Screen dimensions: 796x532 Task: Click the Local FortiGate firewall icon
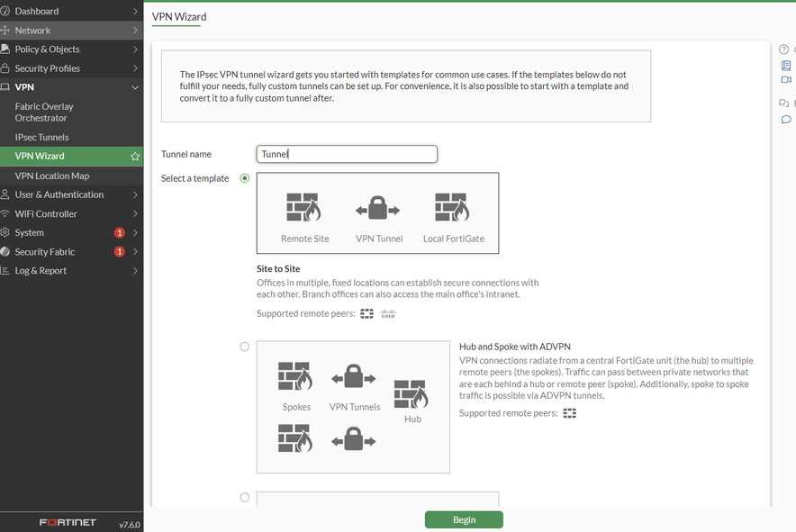click(x=452, y=207)
